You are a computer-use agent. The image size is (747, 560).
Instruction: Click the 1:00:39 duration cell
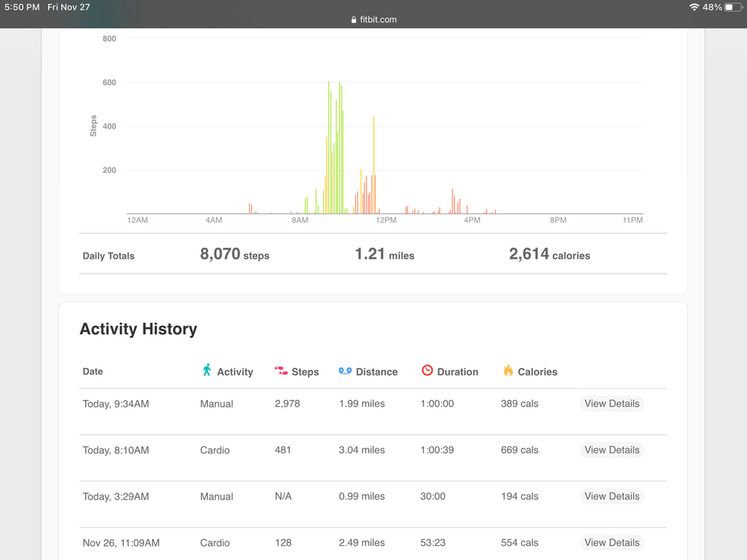437,450
